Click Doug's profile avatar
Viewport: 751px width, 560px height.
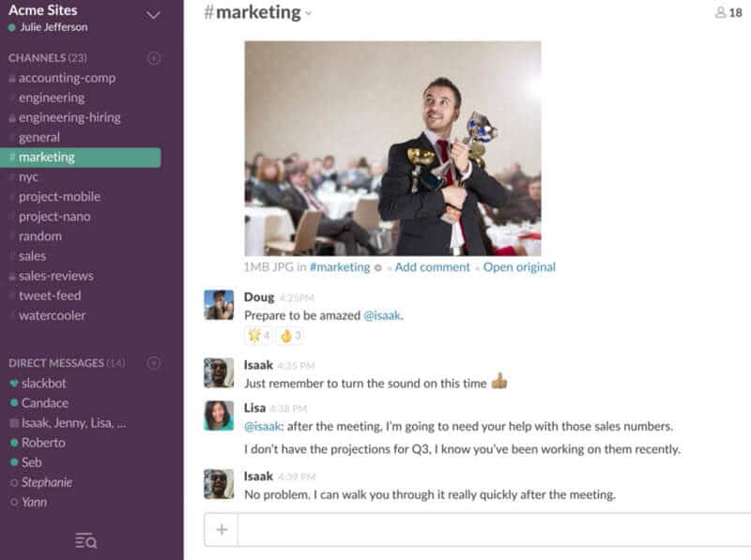point(219,305)
